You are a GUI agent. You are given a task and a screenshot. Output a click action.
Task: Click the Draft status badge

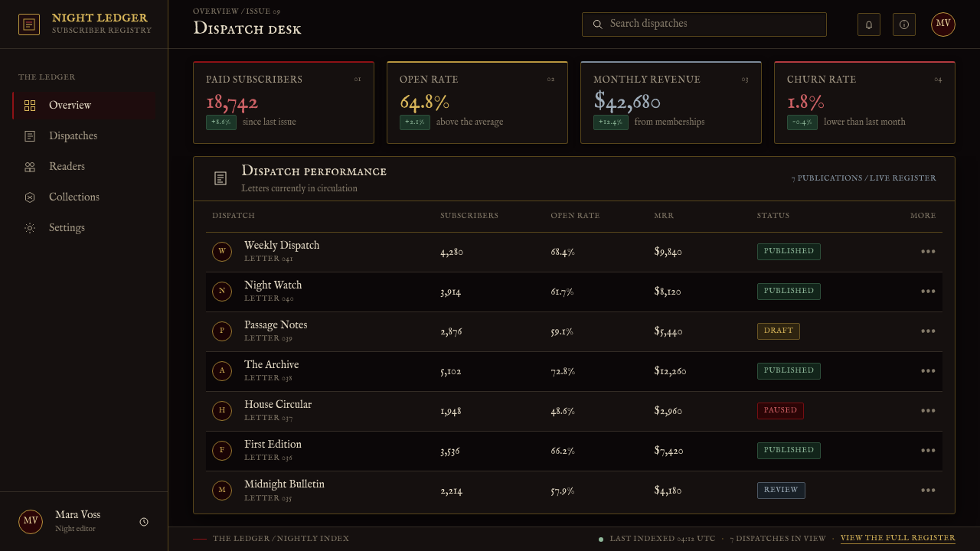coord(779,331)
